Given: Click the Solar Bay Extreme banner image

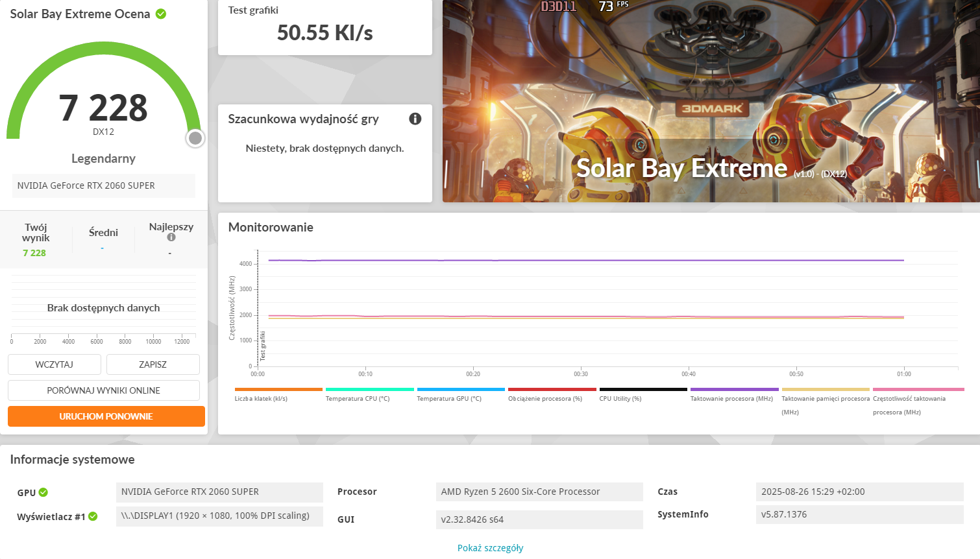Looking at the screenshot, I should coord(711,101).
